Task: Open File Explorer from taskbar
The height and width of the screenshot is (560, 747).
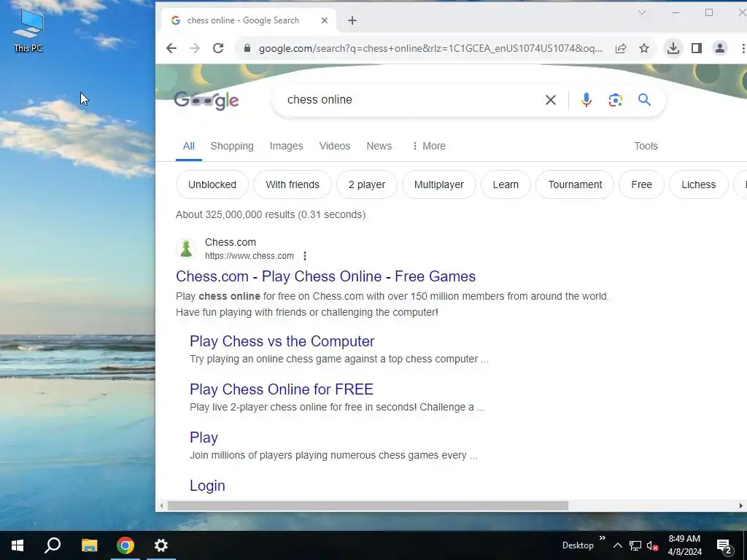Action: 89,545
